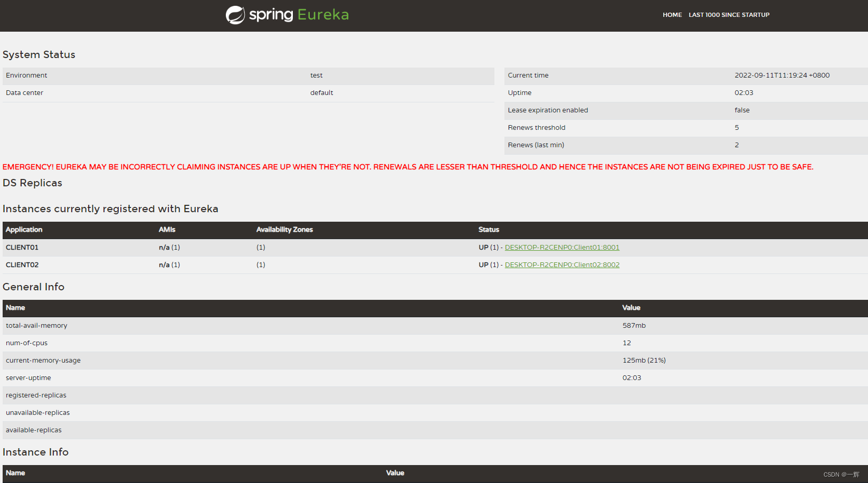Open the DESKTOP-R2CENP0:Client01:8001 instance link
The height and width of the screenshot is (483, 868).
[x=562, y=247]
